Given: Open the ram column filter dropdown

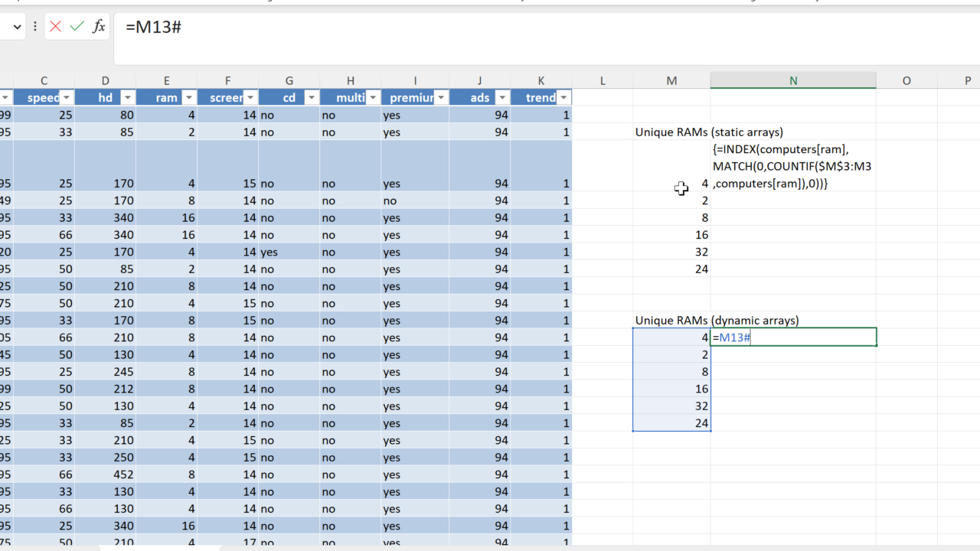Looking at the screenshot, I should 189,98.
